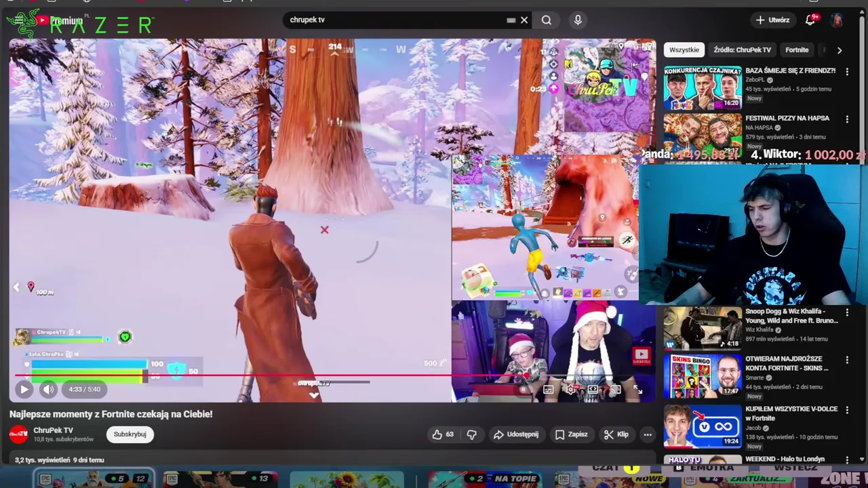Open options menu for OTWIERAM NAJDROŻSZE video

[x=847, y=360]
